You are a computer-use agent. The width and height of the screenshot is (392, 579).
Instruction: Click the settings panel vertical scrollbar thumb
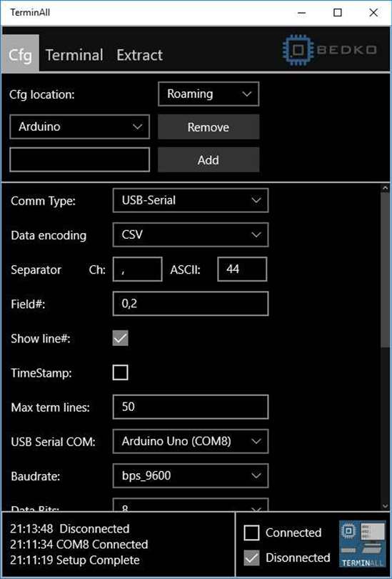pos(385,269)
